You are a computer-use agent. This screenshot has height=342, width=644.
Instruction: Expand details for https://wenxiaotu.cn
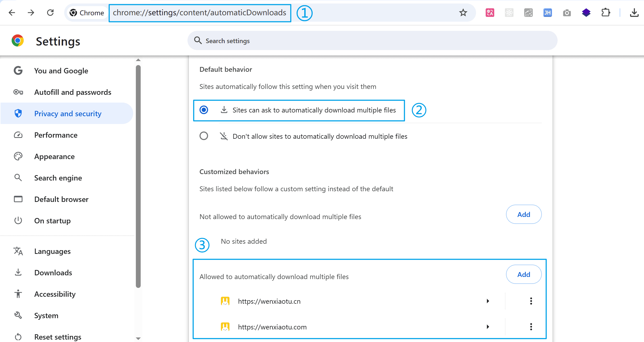(x=488, y=301)
